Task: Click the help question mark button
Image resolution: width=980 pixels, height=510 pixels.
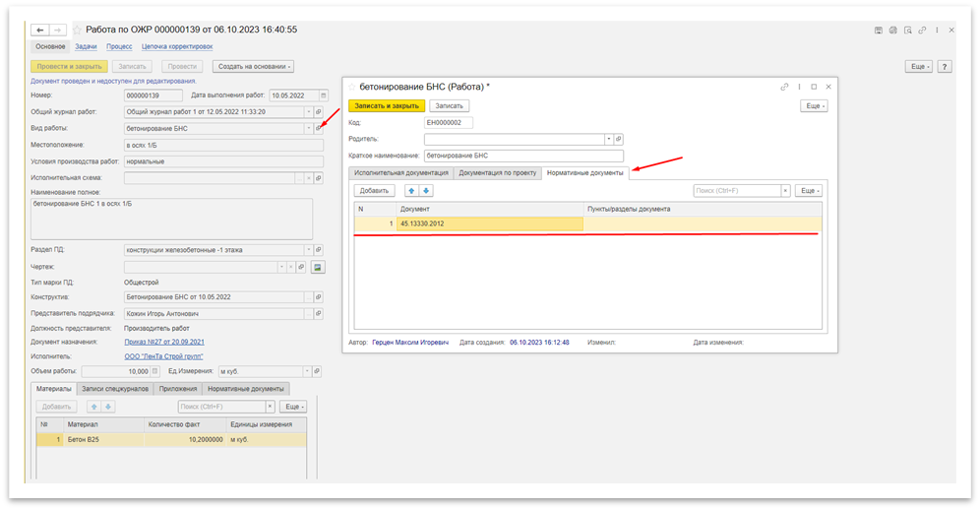Action: [x=945, y=66]
